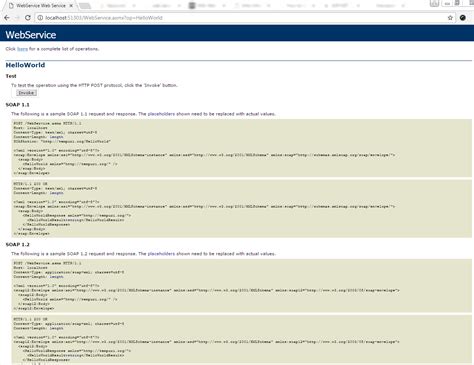Click the SOAP 1.1 response code block
This screenshot has width=474, height=365.
242,209
